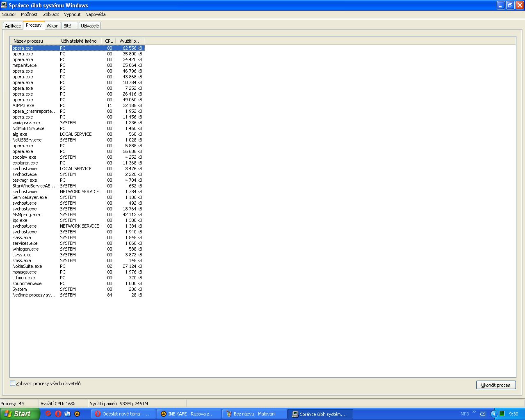Click the taskbar clock showing 9:30
Image resolution: width=525 pixels, height=420 pixels.
pos(514,414)
